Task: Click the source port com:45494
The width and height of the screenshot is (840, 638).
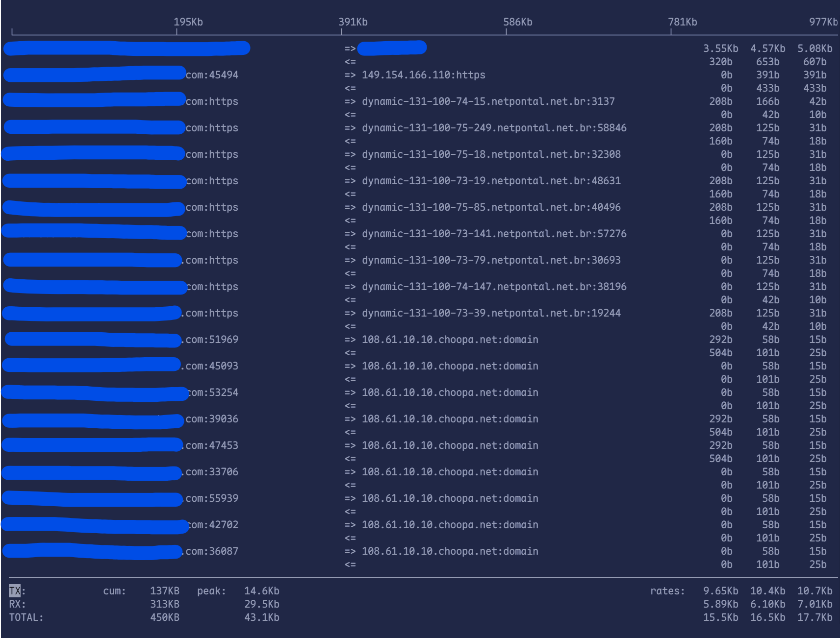Action: point(212,75)
